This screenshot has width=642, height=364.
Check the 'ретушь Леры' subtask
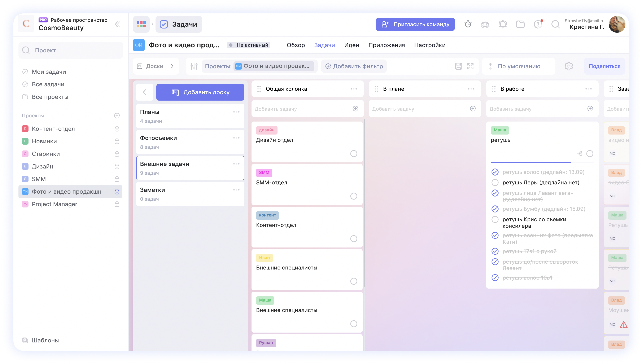pyautogui.click(x=495, y=183)
